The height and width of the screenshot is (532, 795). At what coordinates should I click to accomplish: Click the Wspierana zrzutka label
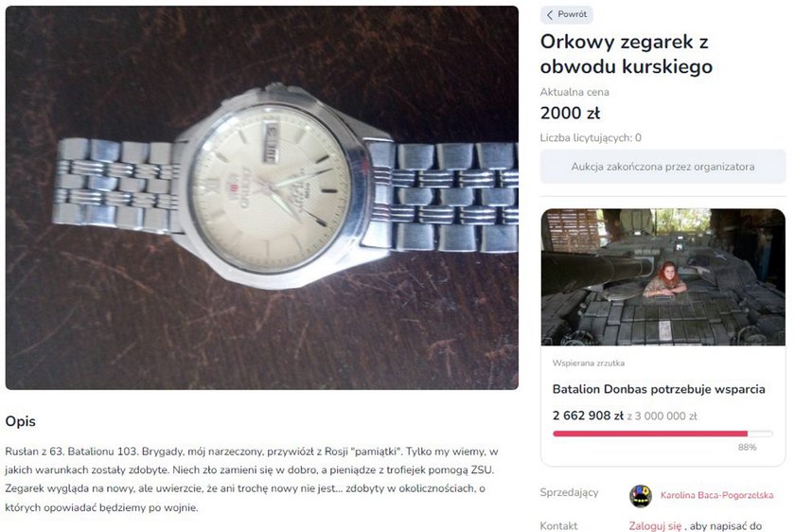point(588,364)
